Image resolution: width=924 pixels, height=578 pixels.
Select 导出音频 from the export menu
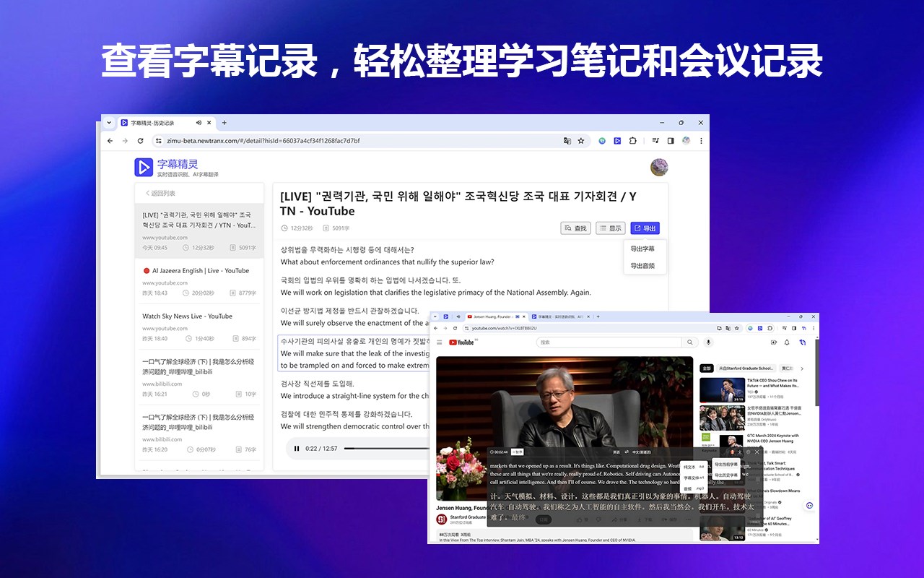(x=642, y=266)
